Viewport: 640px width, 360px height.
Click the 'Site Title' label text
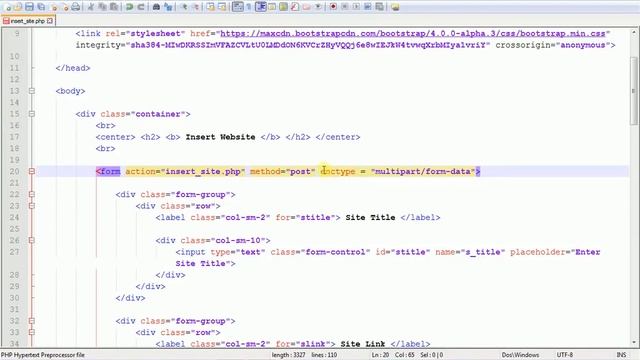pyautogui.click(x=370, y=218)
